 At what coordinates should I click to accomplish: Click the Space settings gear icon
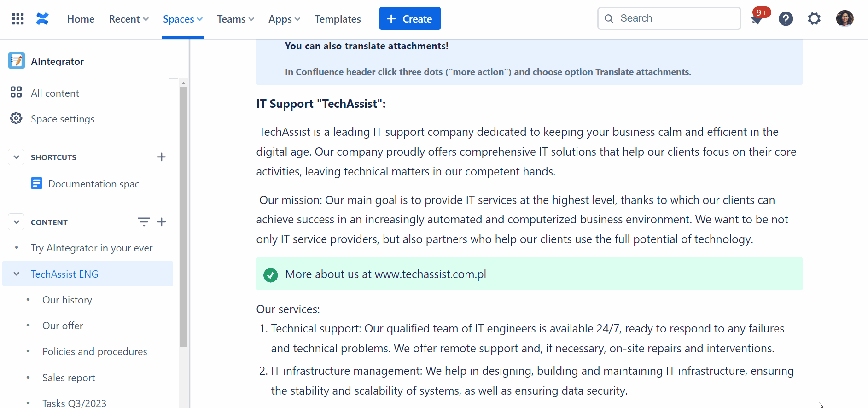pyautogui.click(x=16, y=118)
